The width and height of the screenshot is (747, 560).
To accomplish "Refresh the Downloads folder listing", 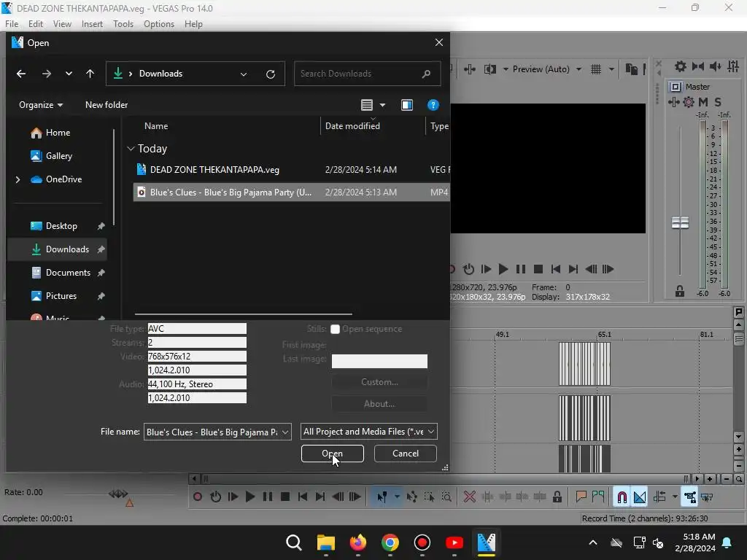I will click(x=270, y=74).
